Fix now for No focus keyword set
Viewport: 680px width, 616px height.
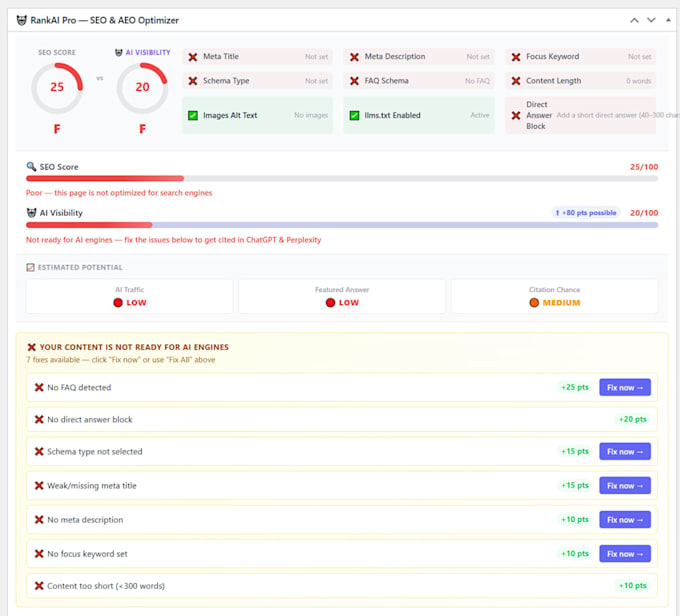tap(625, 554)
